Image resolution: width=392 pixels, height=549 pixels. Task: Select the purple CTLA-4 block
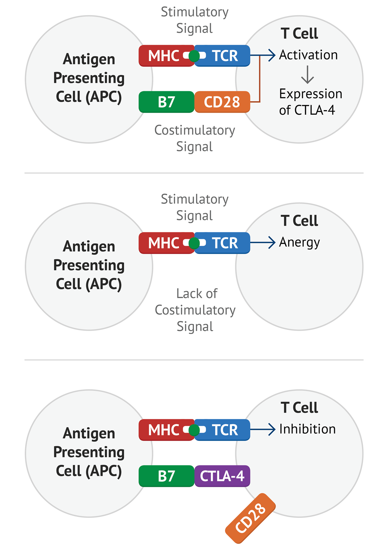tap(222, 476)
